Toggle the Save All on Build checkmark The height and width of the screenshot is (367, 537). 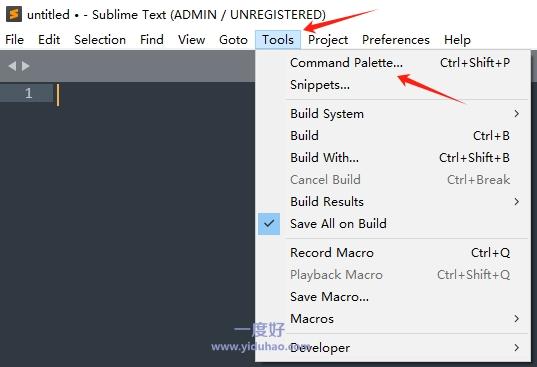tap(269, 224)
